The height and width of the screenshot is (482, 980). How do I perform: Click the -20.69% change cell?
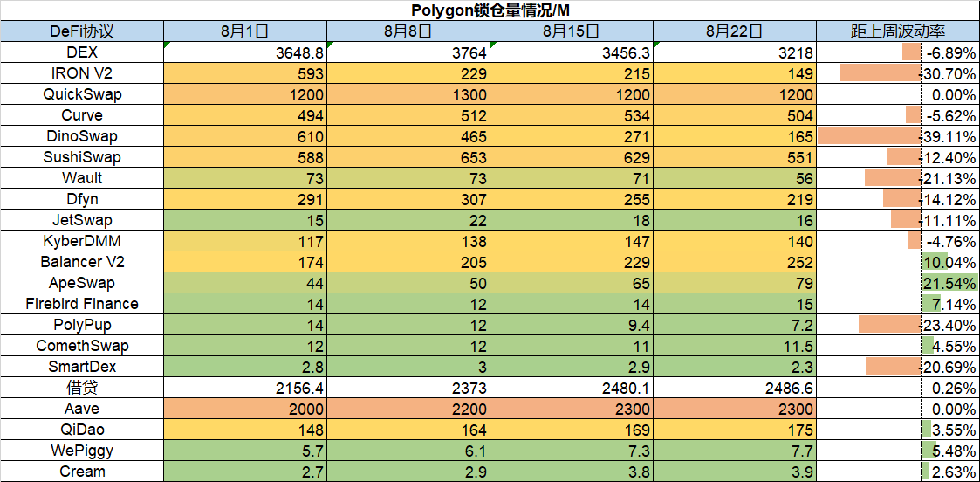pos(898,367)
